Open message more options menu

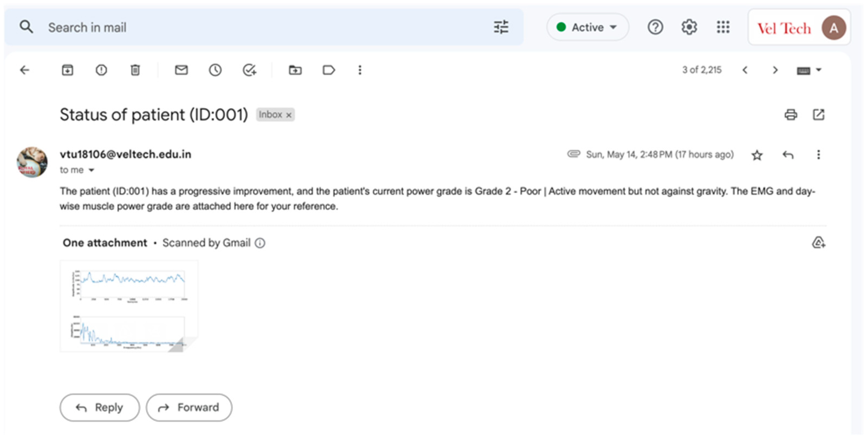tap(818, 155)
